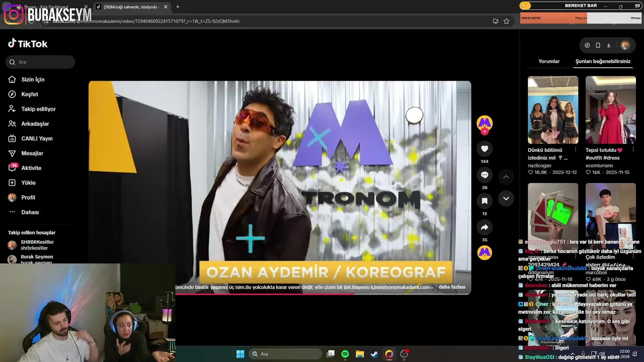Open sound disc below share
644x362 pixels.
click(x=485, y=252)
